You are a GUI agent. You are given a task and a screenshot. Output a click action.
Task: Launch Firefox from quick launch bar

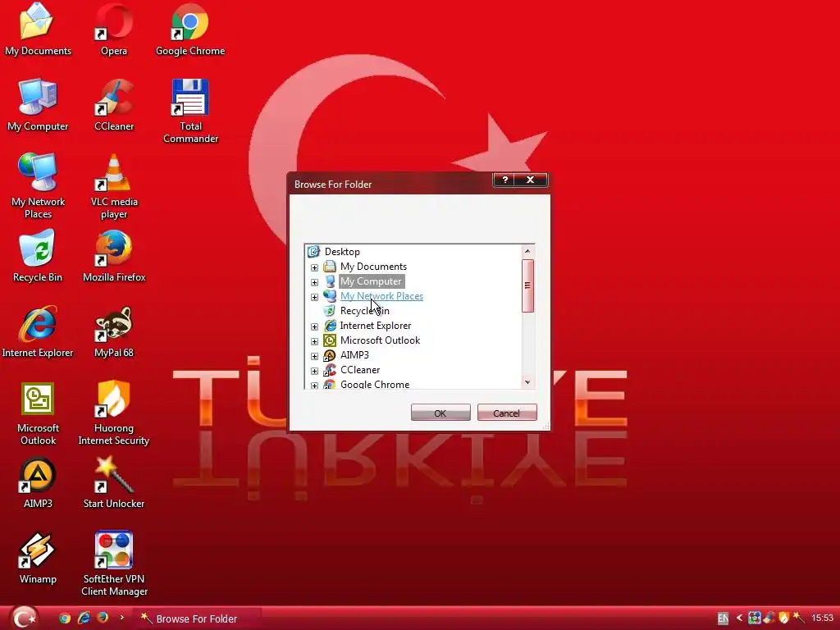tap(103, 618)
